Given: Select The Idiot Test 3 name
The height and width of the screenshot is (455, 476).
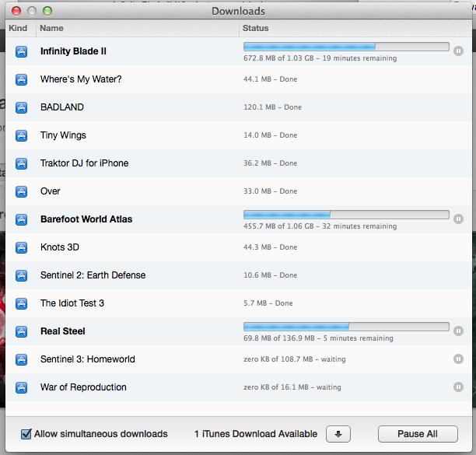Looking at the screenshot, I should (72, 303).
